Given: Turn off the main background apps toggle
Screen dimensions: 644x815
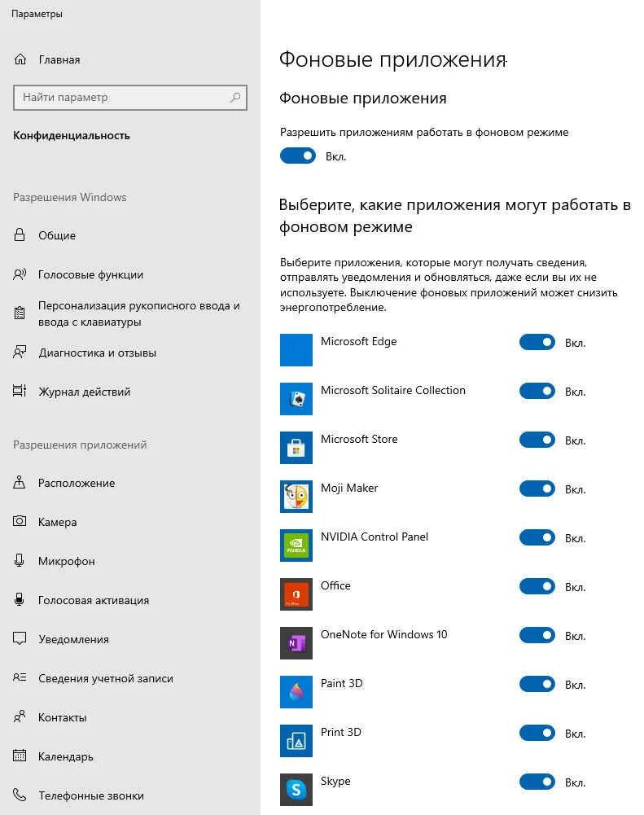Looking at the screenshot, I should (298, 156).
